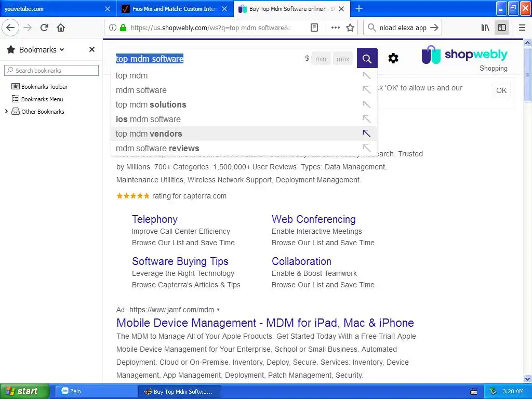
Task: Click the green padlock security icon
Action: pyautogui.click(x=123, y=28)
